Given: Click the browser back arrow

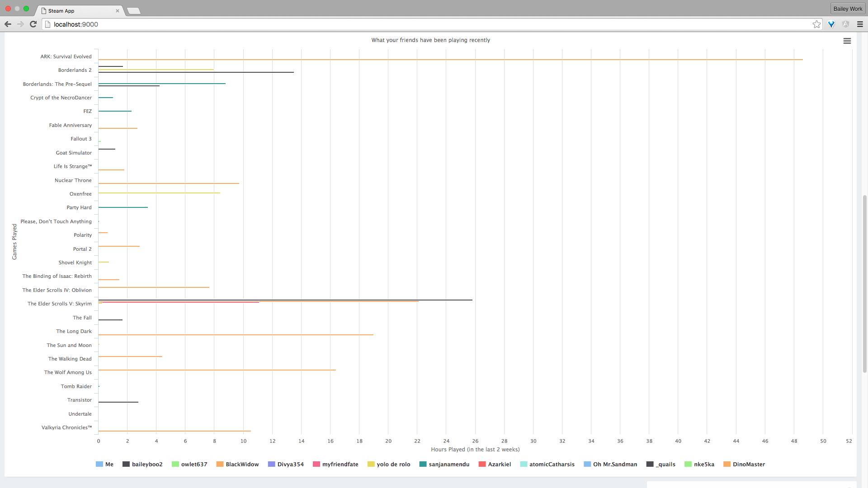Looking at the screenshot, I should 8,24.
